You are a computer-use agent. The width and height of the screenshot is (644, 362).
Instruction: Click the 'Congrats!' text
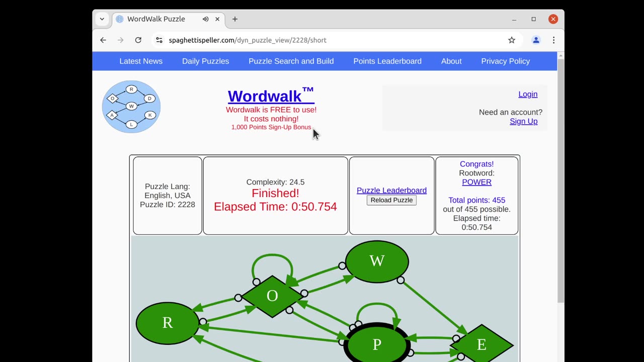[476, 164]
